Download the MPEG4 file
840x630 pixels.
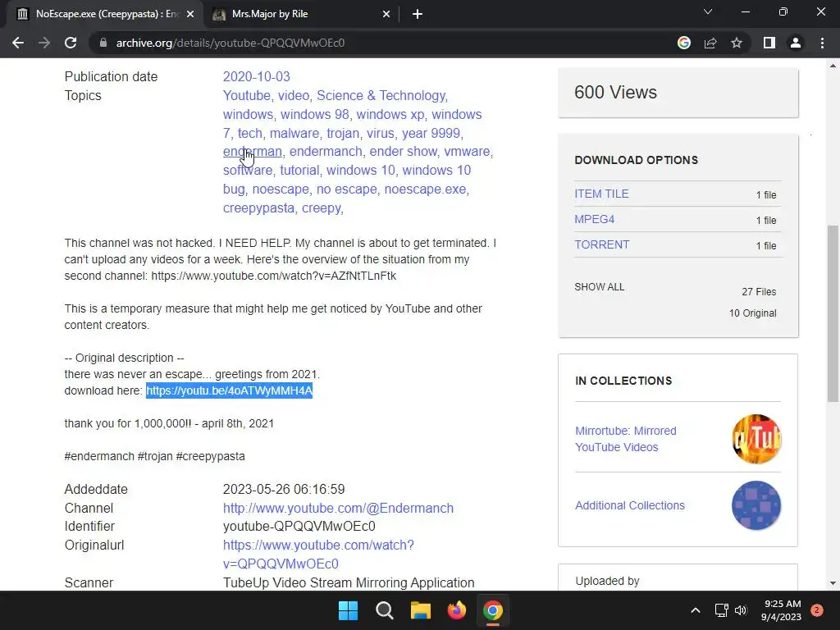[x=594, y=219]
